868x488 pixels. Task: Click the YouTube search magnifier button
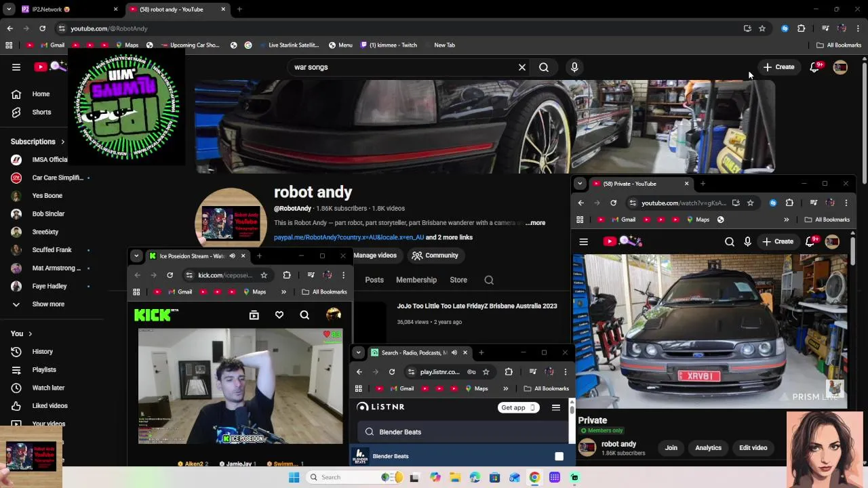point(544,67)
